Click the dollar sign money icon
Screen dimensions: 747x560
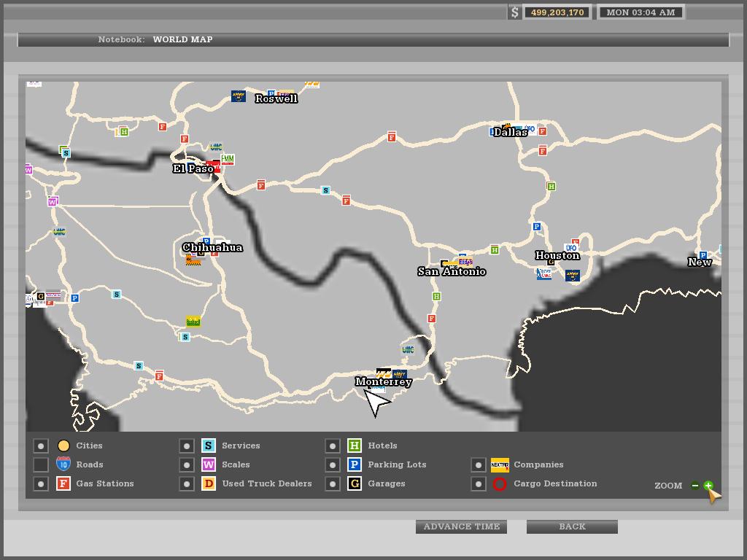coord(515,12)
